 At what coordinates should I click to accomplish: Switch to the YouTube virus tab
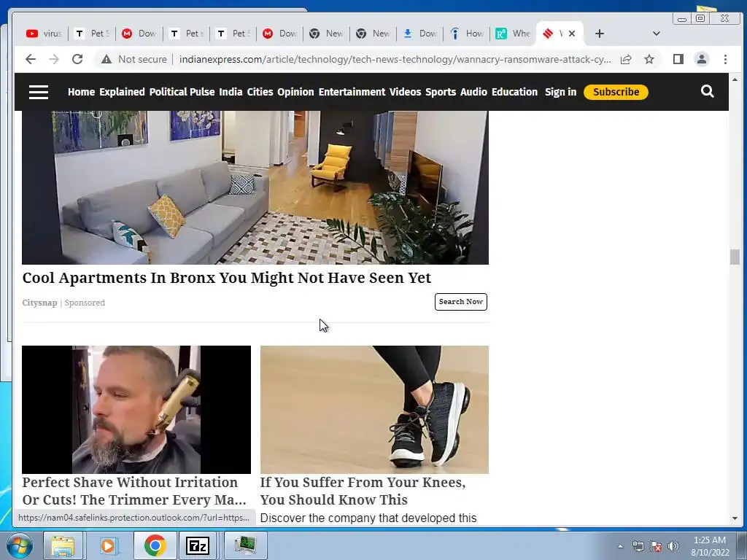coord(44,34)
